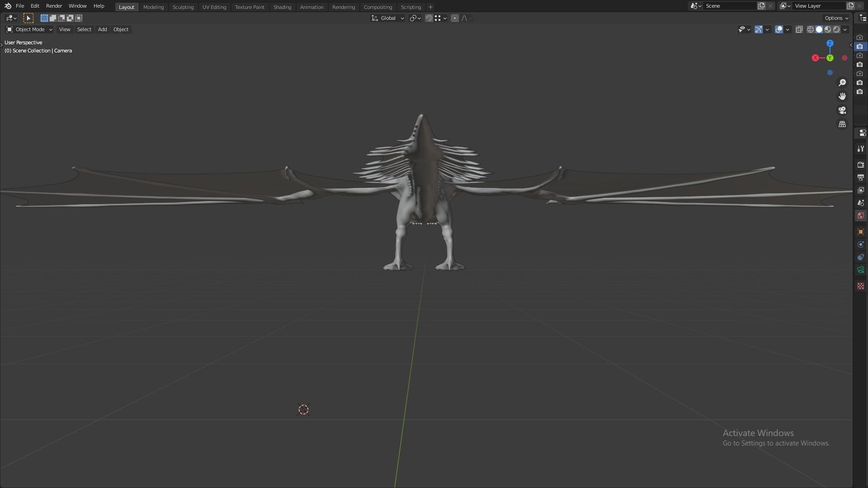Open the Edit menu

tap(35, 6)
